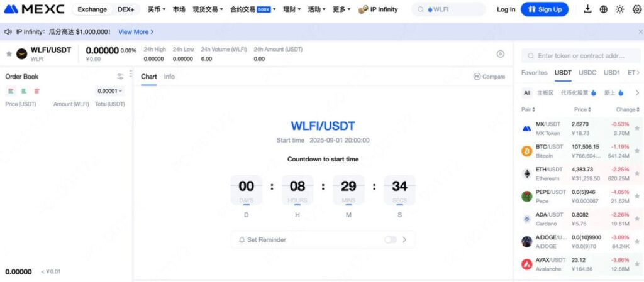Click the reminder bell icon
The width and height of the screenshot is (644, 282).
point(242,240)
